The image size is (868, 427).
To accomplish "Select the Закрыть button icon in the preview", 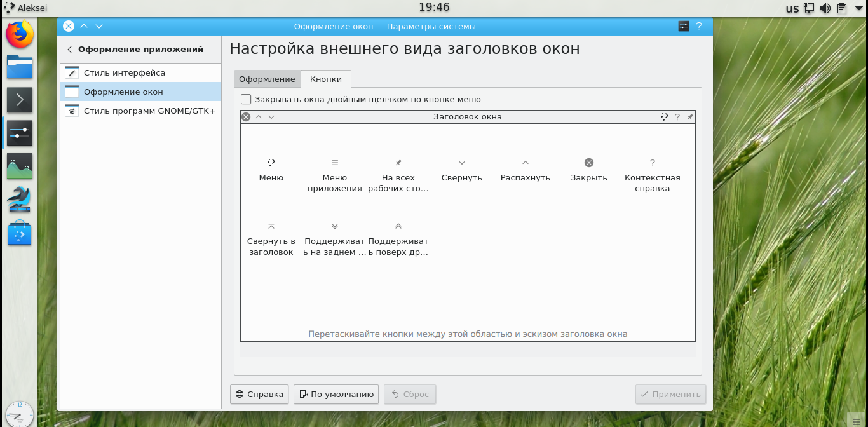I will click(588, 162).
